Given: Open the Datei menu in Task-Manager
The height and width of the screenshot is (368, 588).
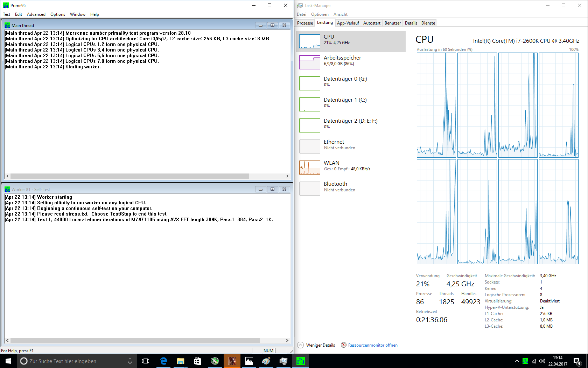Looking at the screenshot, I should coord(301,14).
